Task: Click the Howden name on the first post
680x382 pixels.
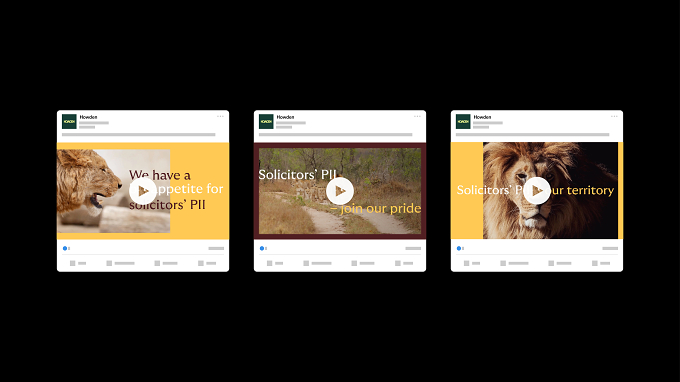Action: click(x=88, y=117)
